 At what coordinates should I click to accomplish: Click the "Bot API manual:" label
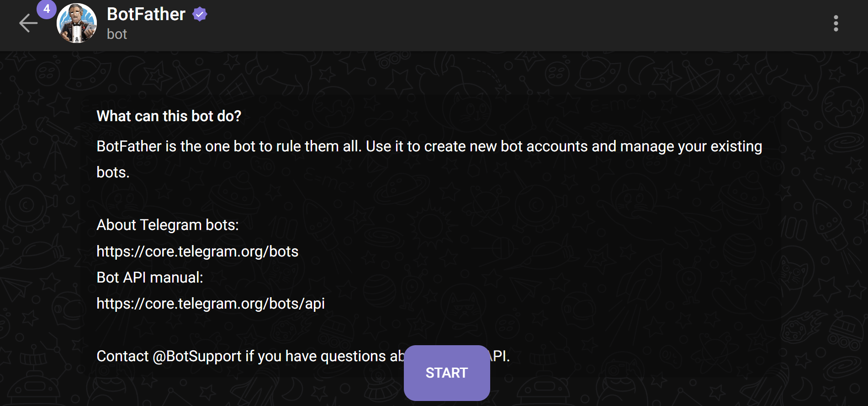coord(150,278)
